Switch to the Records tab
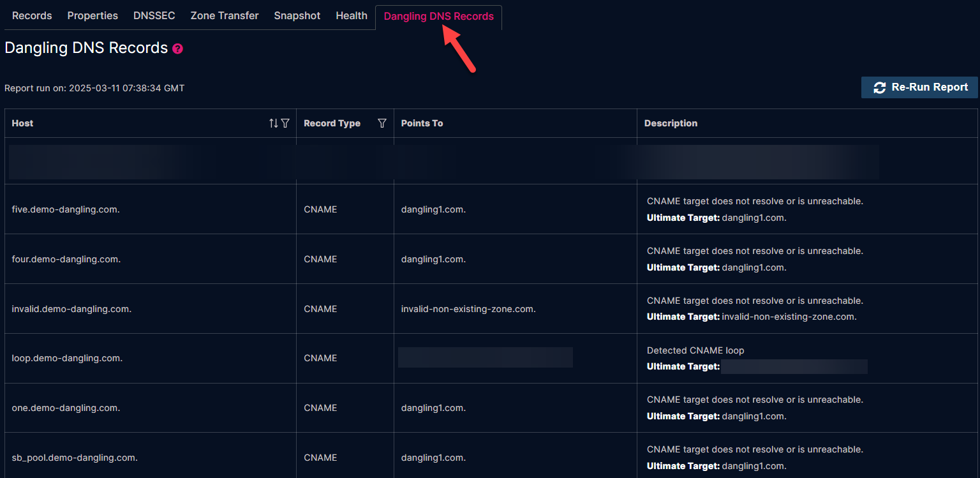This screenshot has width=980, height=478. click(32, 16)
